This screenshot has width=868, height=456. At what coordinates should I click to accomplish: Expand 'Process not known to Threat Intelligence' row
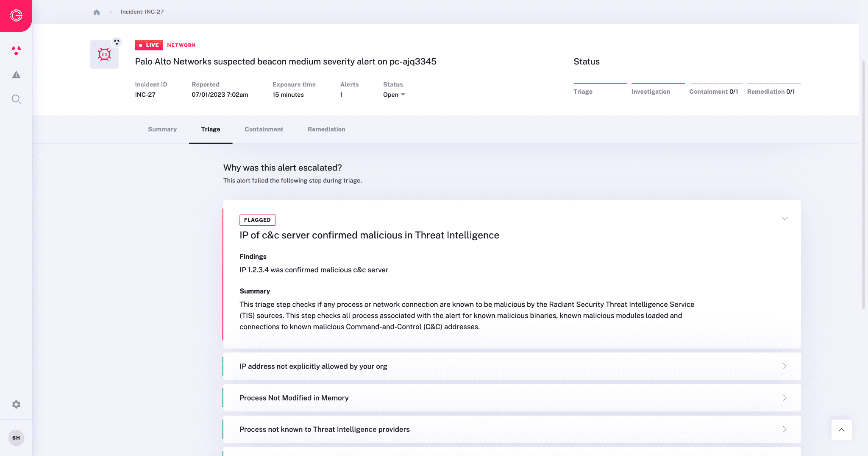pos(512,429)
